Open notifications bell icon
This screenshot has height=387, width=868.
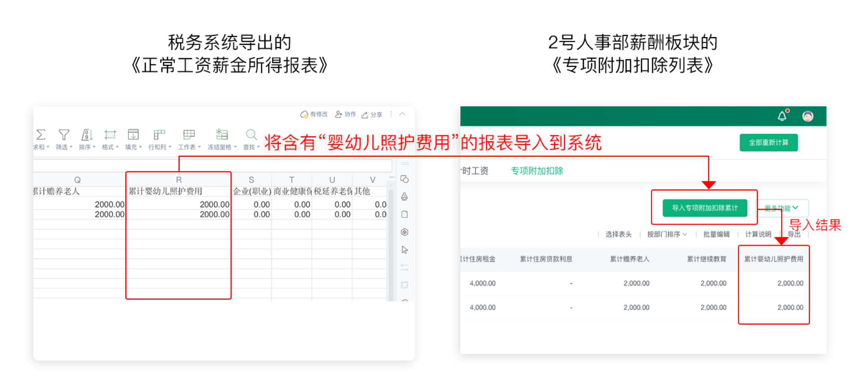tap(782, 116)
